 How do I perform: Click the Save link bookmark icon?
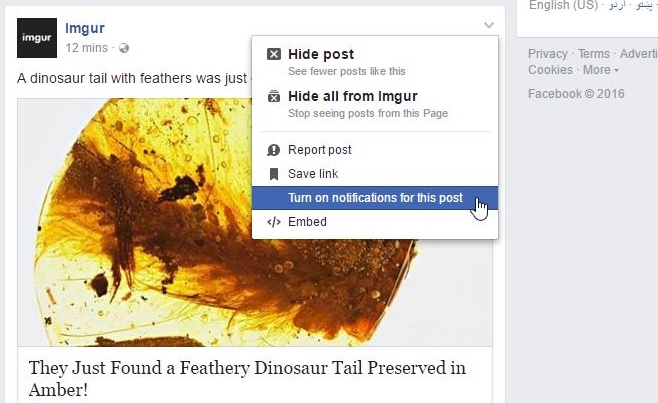(274, 174)
